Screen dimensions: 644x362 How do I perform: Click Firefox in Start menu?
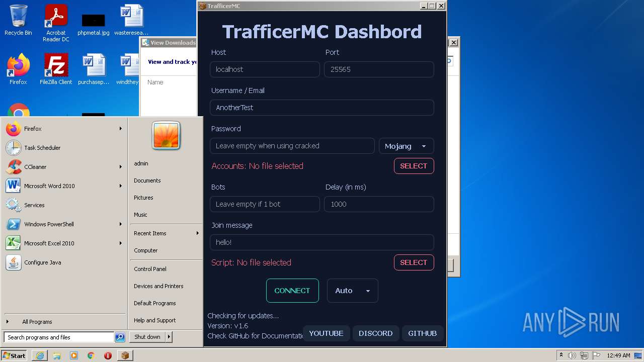64,129
